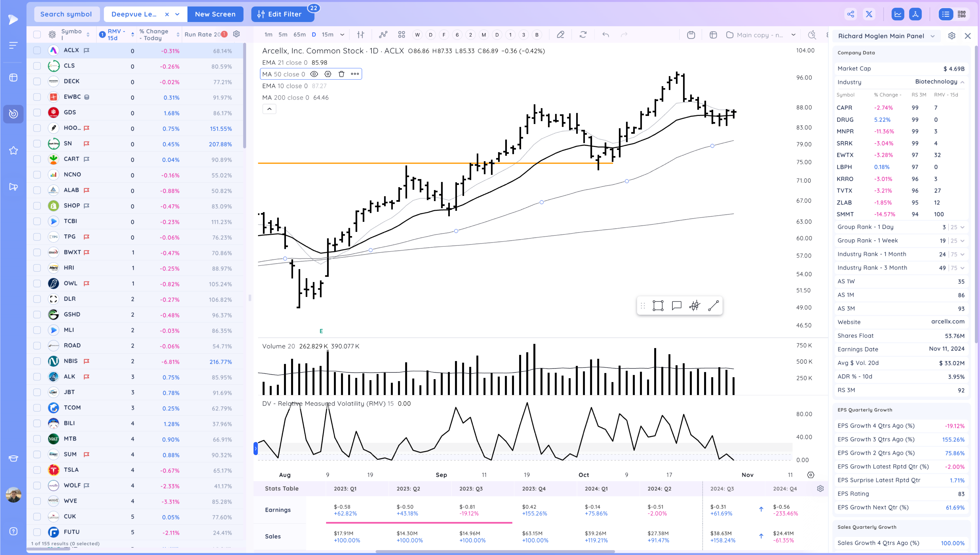Open the share icon in the top bar
This screenshot has height=555, width=980.
[850, 14]
